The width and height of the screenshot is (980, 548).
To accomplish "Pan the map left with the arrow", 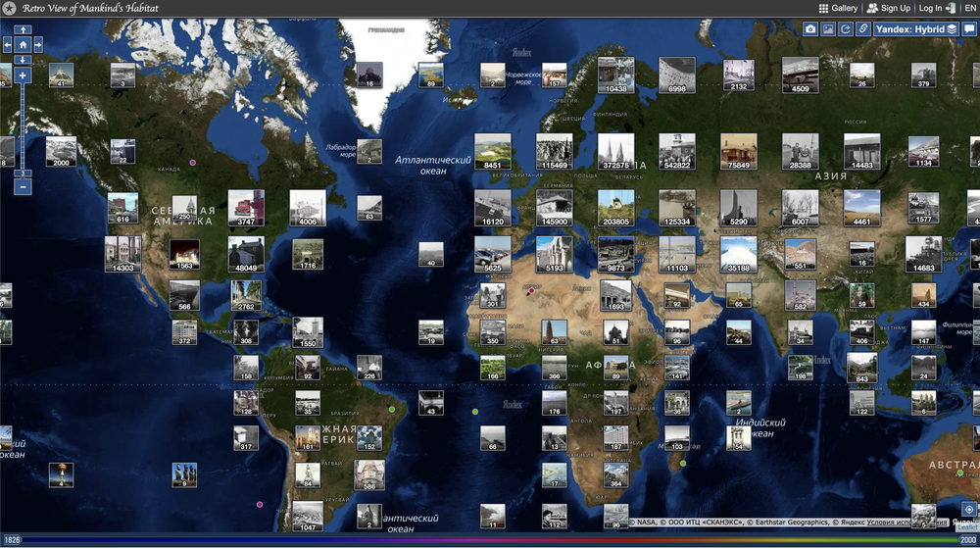I will point(8,45).
